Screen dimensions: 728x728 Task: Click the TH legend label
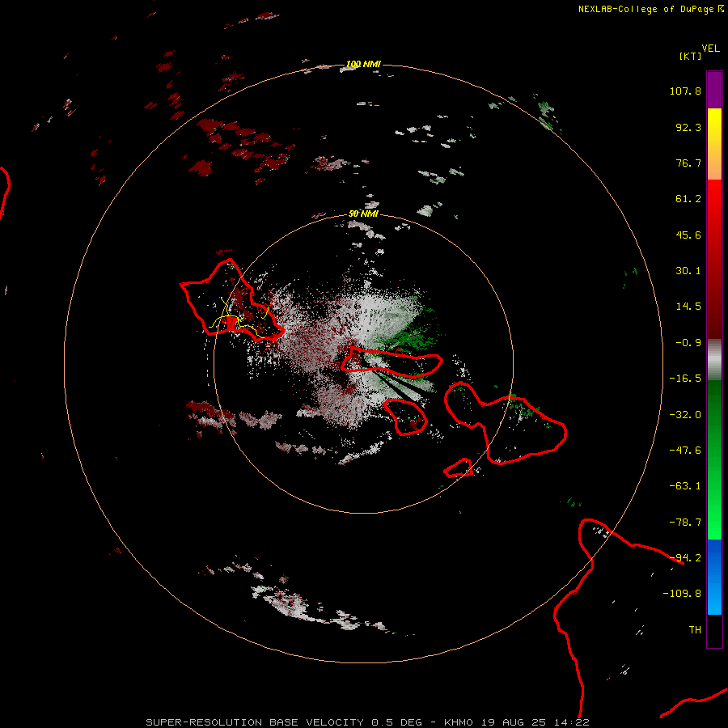(x=695, y=630)
